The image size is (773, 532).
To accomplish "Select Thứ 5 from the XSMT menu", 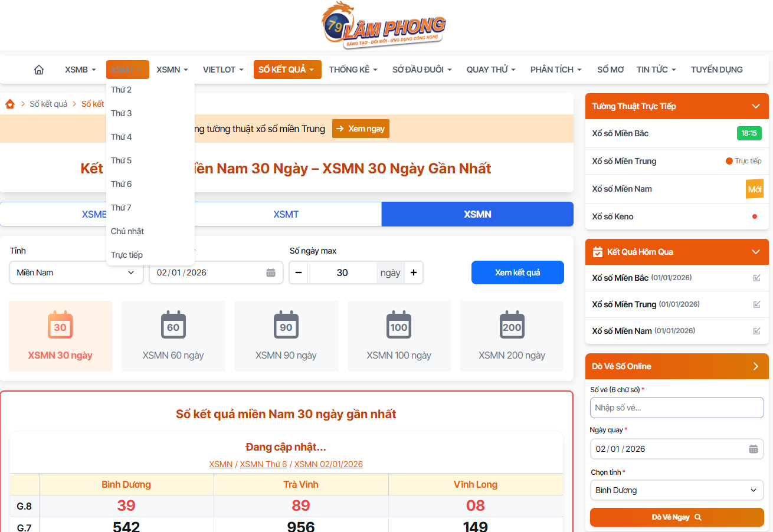I will [x=121, y=160].
